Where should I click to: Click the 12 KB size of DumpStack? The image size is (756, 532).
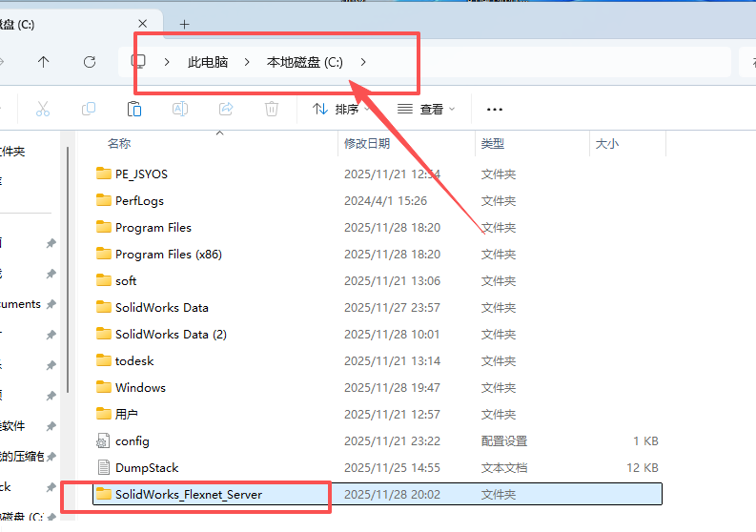click(643, 468)
